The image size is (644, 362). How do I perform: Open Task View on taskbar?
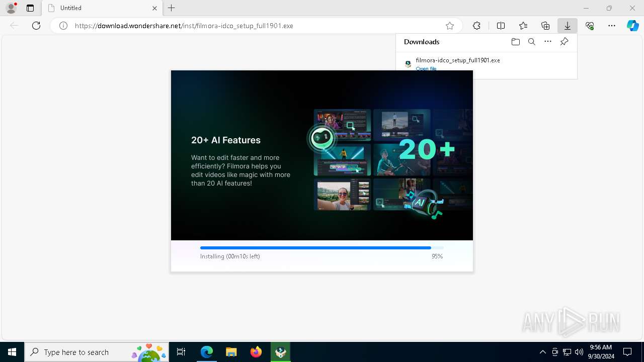[x=181, y=352]
